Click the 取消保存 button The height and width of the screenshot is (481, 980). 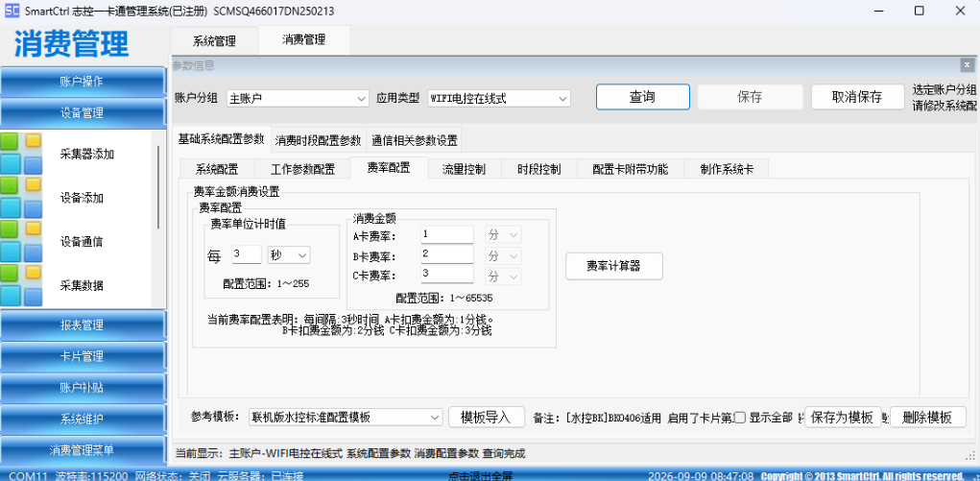857,97
